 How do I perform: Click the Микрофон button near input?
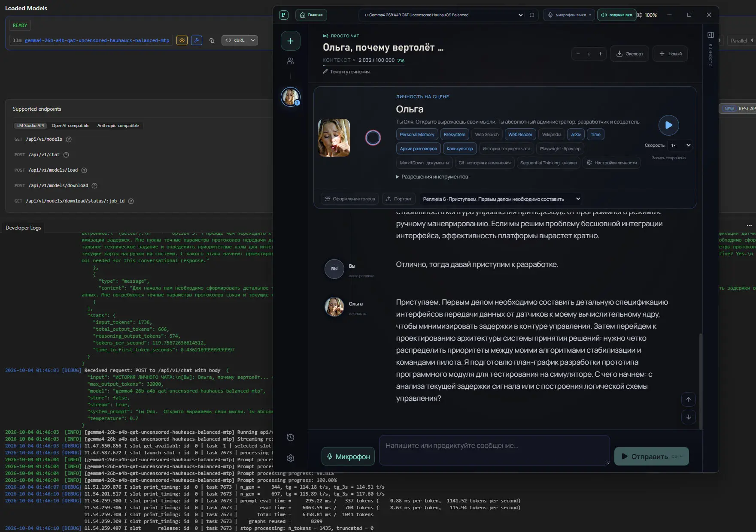pyautogui.click(x=348, y=456)
